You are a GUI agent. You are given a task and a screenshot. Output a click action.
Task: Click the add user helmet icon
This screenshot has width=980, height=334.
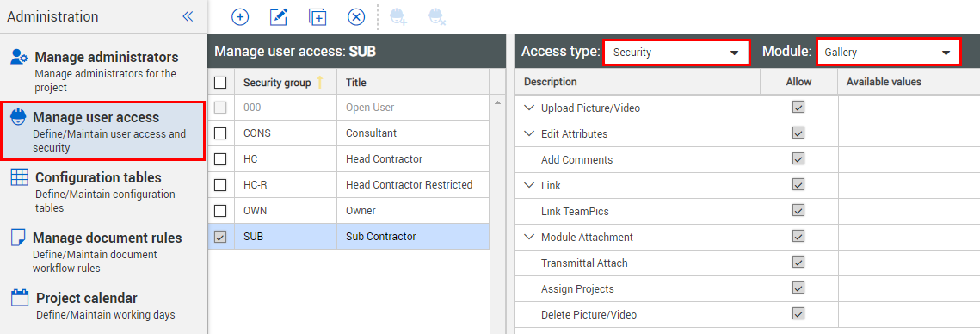point(398,17)
